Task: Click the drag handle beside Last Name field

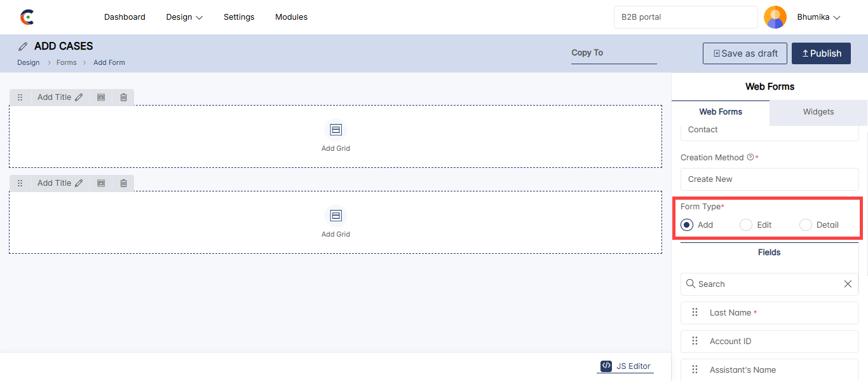Action: [x=695, y=313]
